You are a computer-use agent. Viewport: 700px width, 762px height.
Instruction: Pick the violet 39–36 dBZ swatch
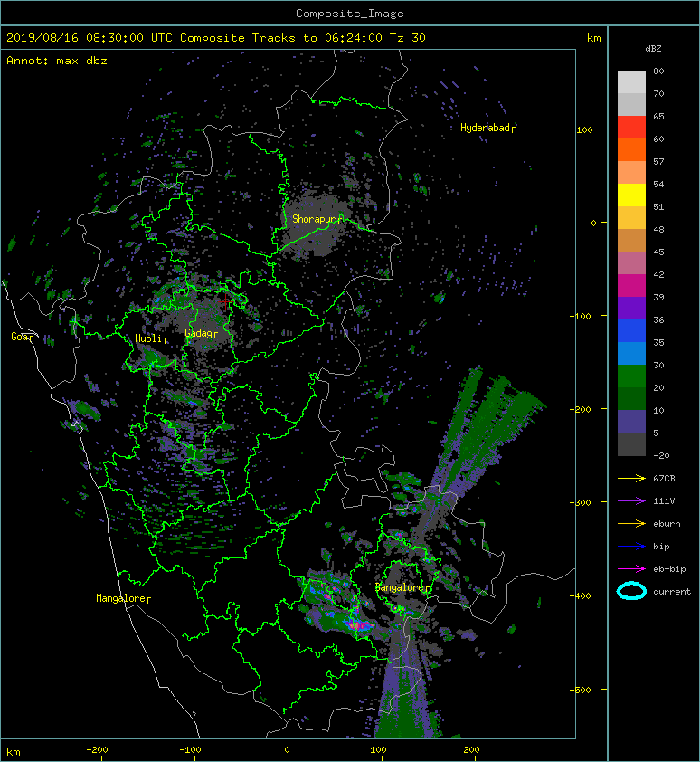(x=631, y=308)
